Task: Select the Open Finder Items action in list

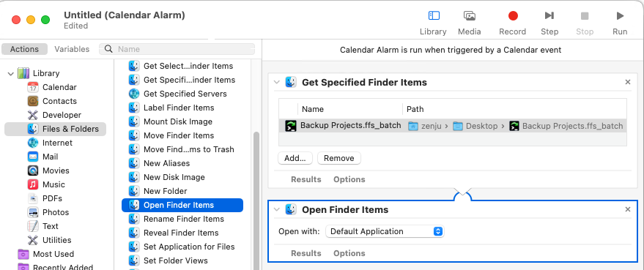Action: (182, 205)
